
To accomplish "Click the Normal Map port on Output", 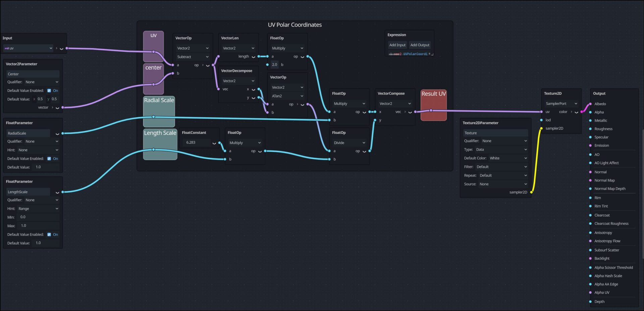I will 590,180.
